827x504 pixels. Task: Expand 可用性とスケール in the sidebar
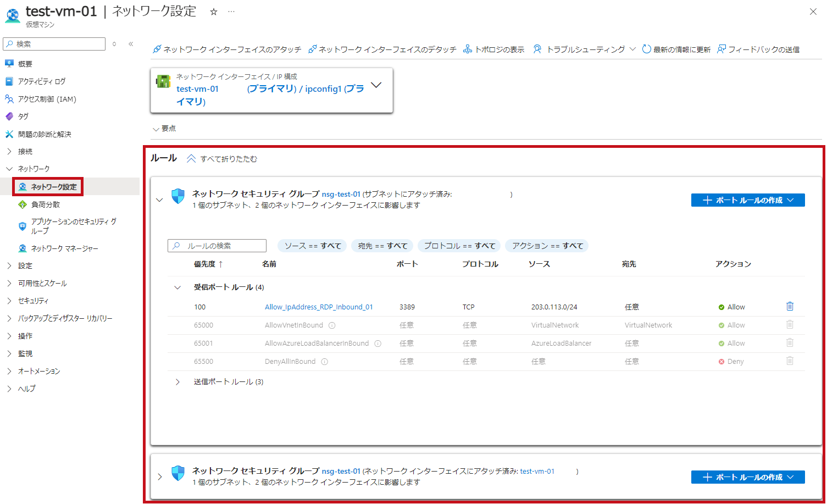pyautogui.click(x=9, y=283)
